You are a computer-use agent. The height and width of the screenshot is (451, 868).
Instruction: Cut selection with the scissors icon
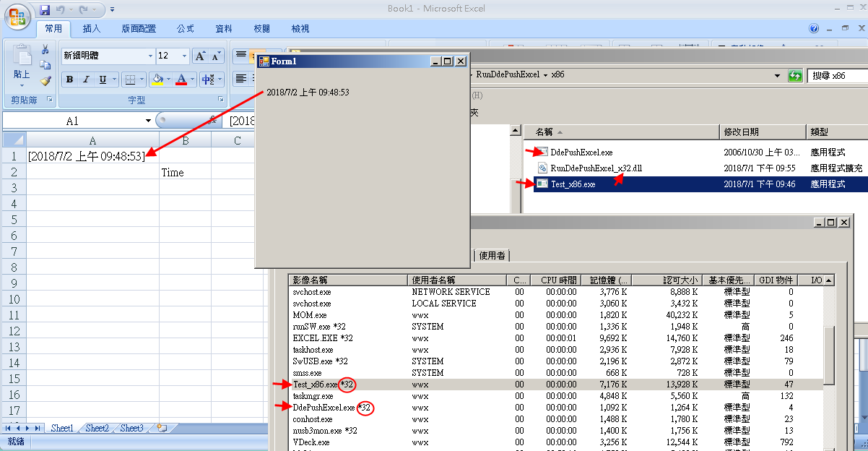coord(45,49)
